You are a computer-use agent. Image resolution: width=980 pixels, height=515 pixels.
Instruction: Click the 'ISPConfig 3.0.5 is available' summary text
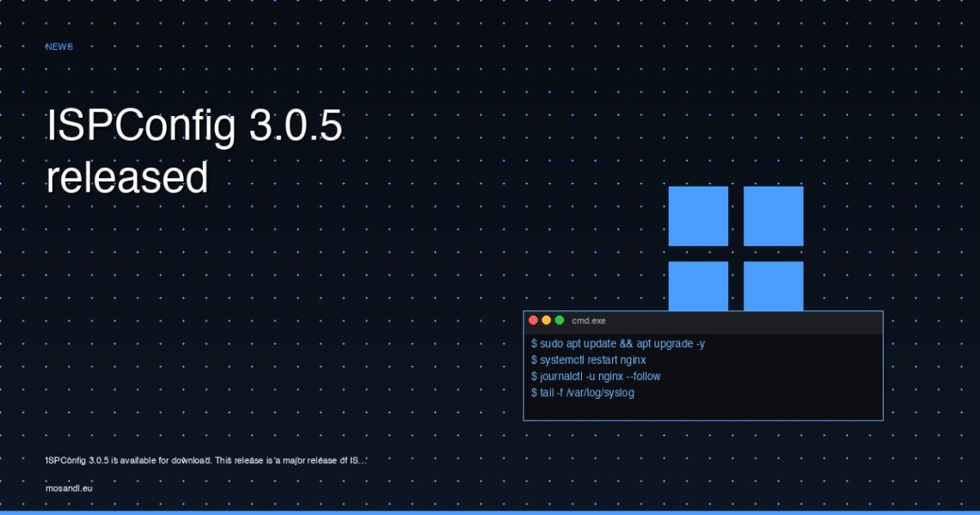[205, 461]
